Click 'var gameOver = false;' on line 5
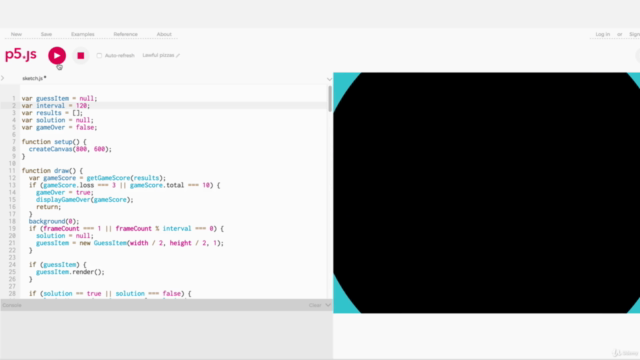Viewport: 640px width, 360px height. point(59,127)
